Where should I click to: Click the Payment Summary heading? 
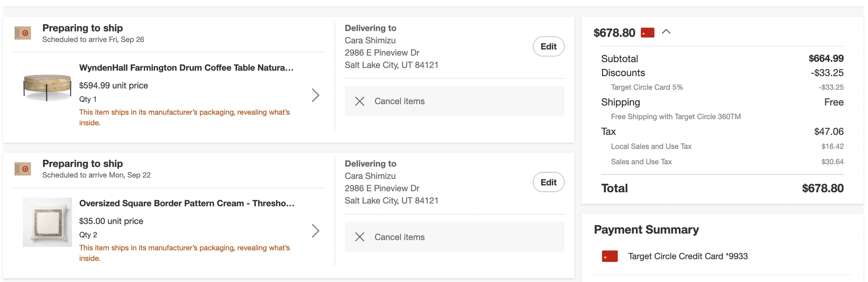646,230
